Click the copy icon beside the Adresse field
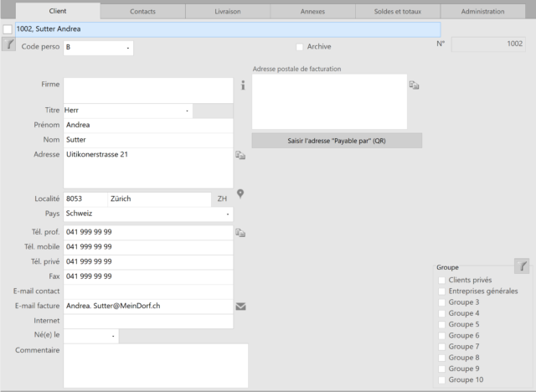 pos(240,155)
